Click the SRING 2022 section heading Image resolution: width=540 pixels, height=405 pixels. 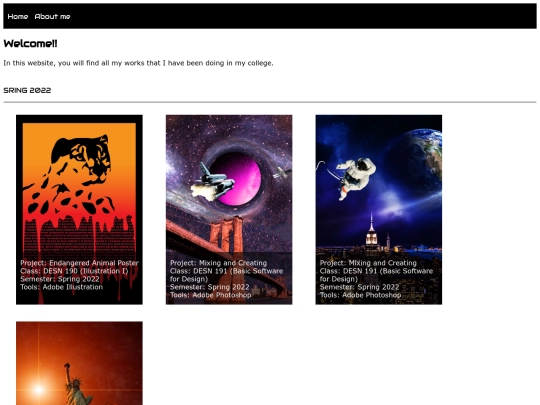tap(27, 90)
